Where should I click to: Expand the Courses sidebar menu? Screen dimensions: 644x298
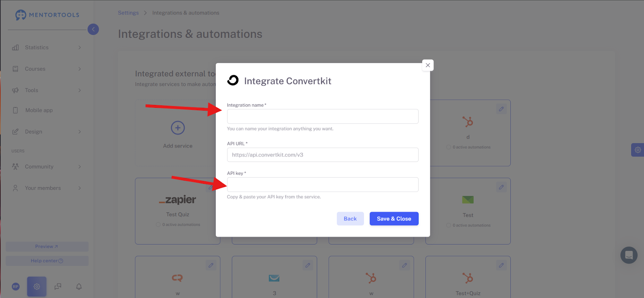(x=47, y=69)
